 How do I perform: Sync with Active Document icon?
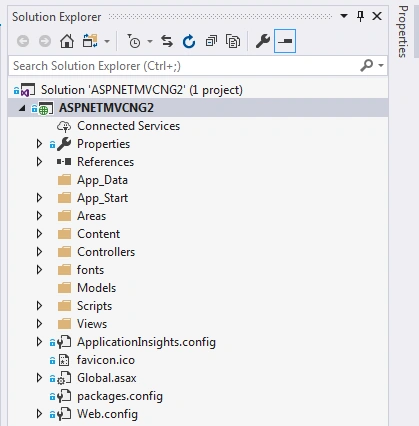(167, 41)
